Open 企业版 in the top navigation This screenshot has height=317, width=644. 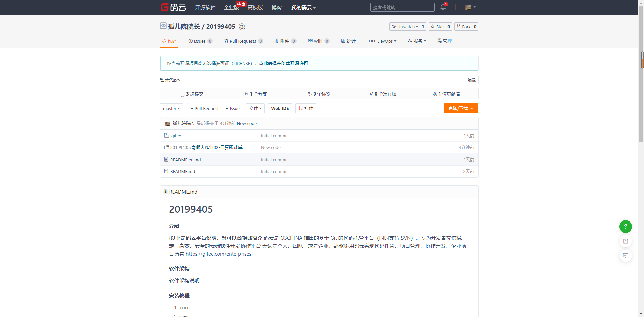231,7
